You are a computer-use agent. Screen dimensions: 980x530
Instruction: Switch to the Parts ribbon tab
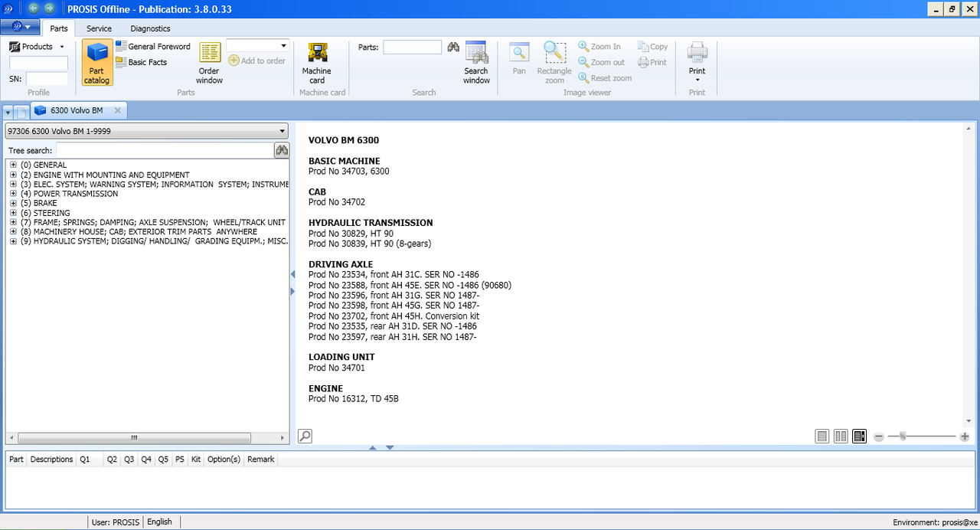coord(59,28)
